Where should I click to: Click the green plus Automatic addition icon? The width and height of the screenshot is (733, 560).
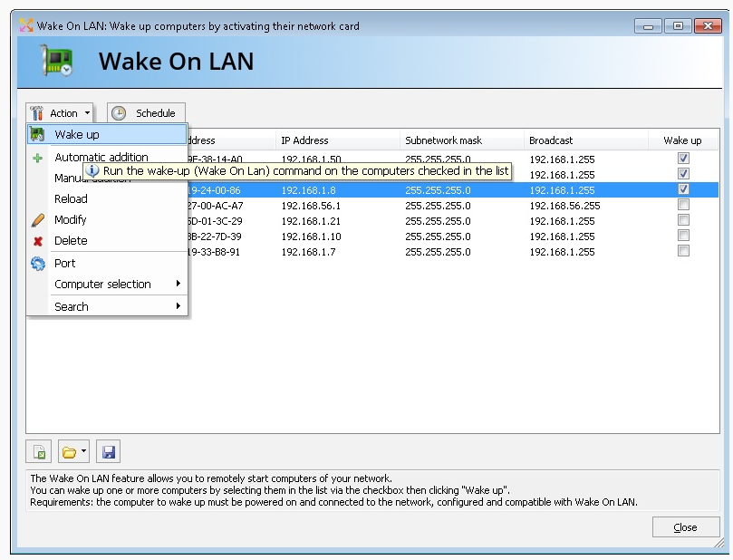[x=38, y=158]
